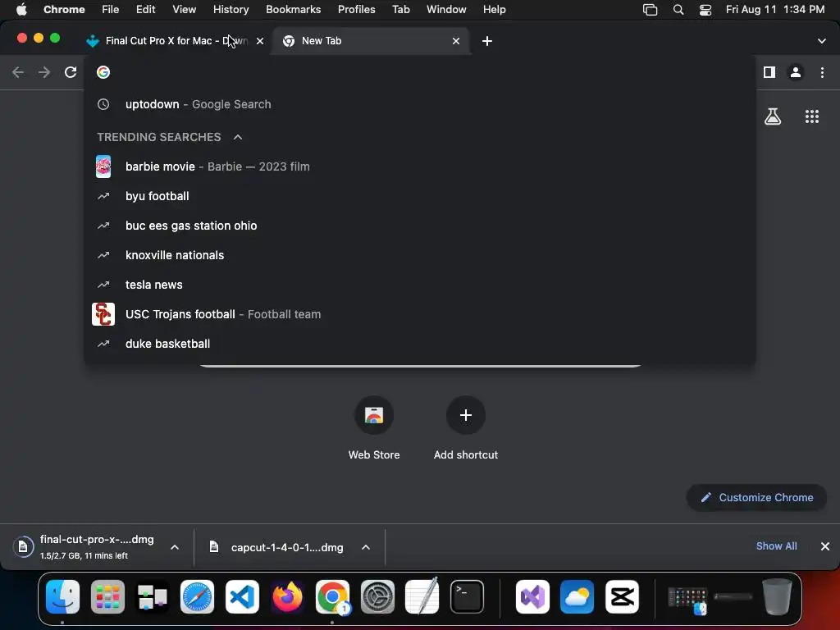840x630 pixels.
Task: Open the Bookmarks menu
Action: point(293,10)
